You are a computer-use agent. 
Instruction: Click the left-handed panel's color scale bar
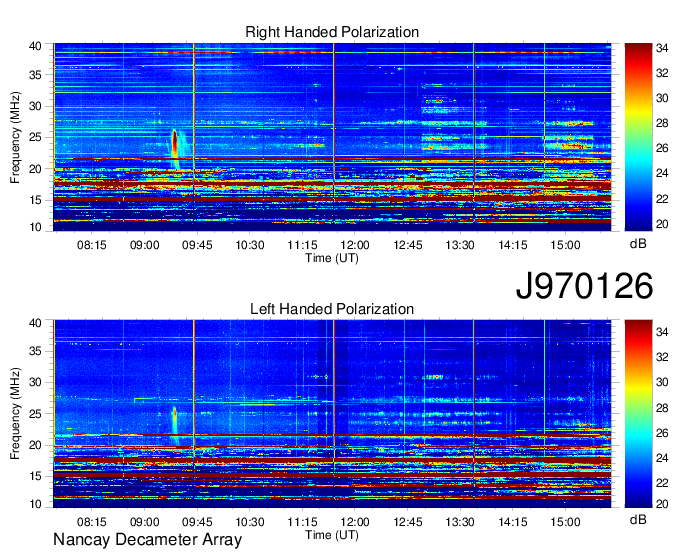point(638,414)
